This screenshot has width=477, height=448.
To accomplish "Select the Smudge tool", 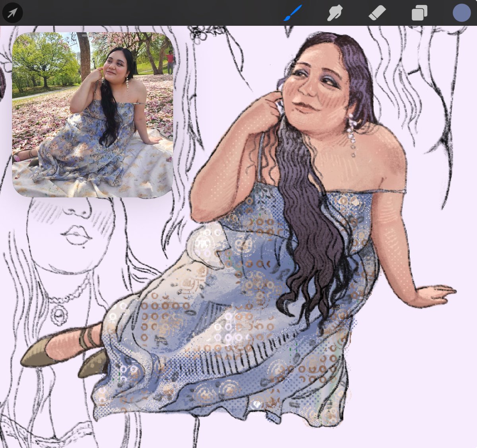I will [x=335, y=13].
